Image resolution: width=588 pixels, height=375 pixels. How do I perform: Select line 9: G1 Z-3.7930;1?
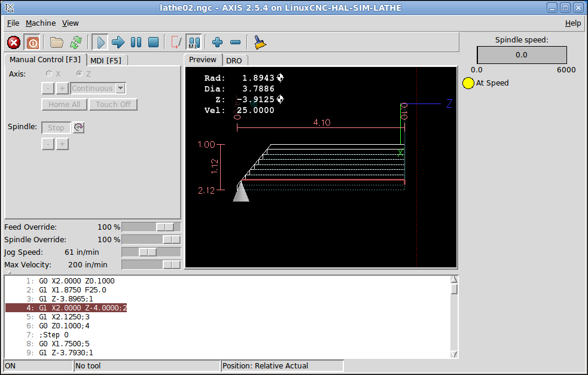[66, 353]
